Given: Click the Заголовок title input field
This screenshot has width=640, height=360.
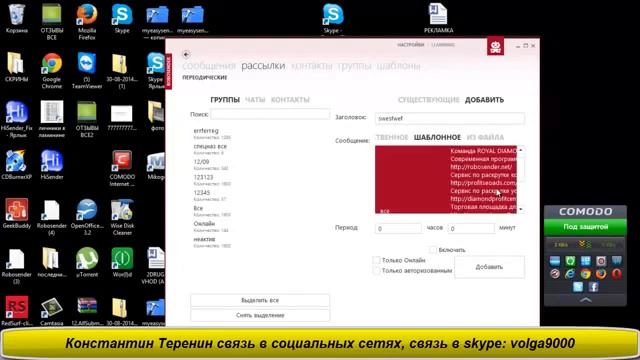Looking at the screenshot, I should click(x=450, y=118).
